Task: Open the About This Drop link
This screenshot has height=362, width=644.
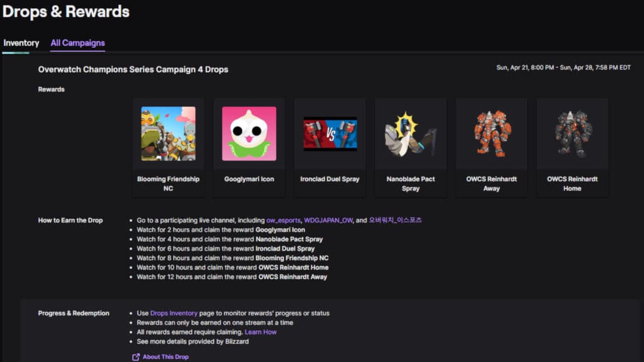Action: 165,357
